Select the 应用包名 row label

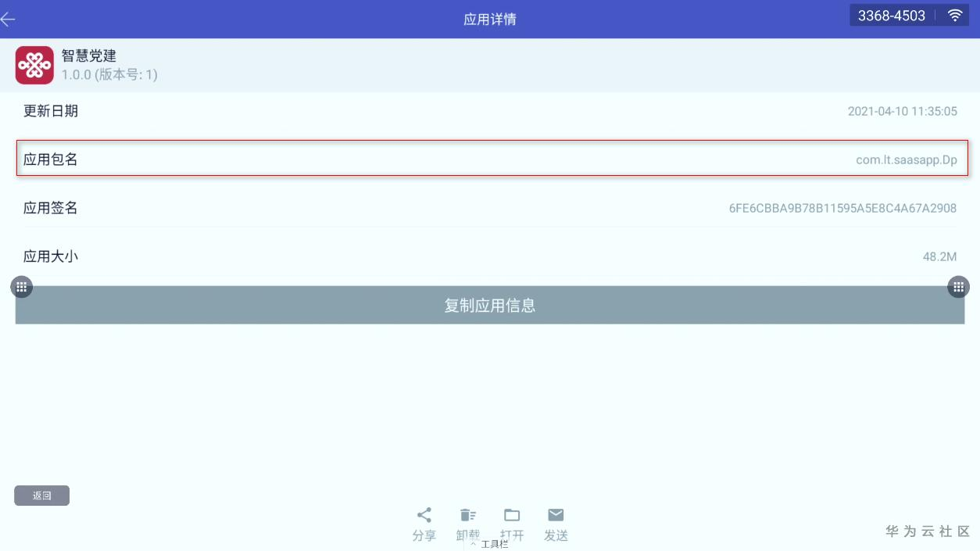click(51, 159)
